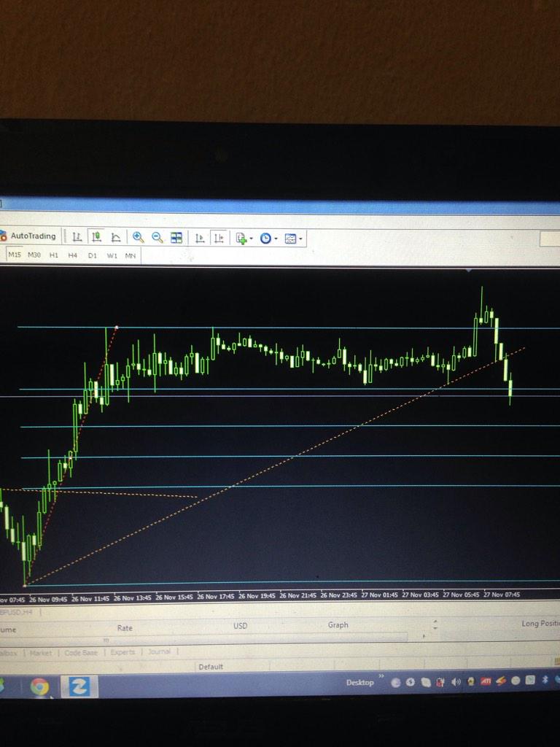This screenshot has height=747, width=560.
Task: Toggle the AutoTrading button
Action: 28,236
